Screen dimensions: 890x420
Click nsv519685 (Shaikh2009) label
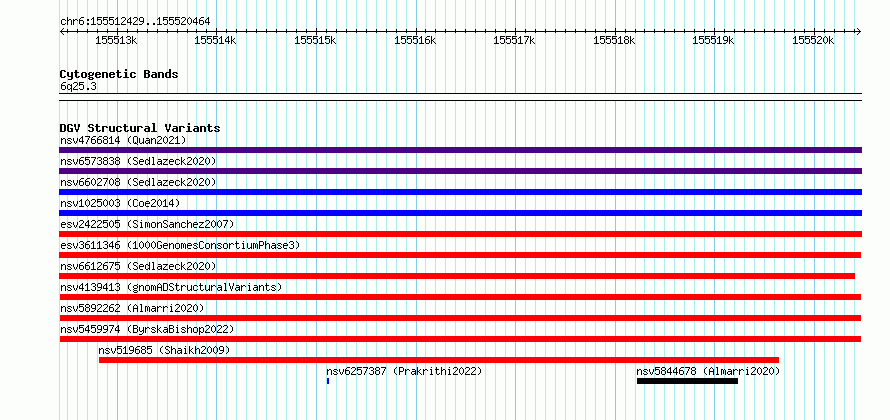coord(165,350)
